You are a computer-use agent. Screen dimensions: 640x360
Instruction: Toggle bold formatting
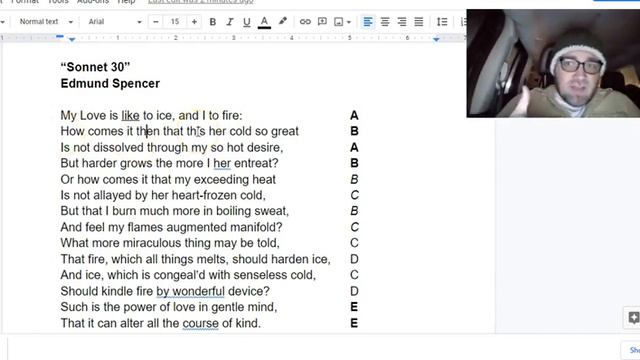pyautogui.click(x=213, y=22)
